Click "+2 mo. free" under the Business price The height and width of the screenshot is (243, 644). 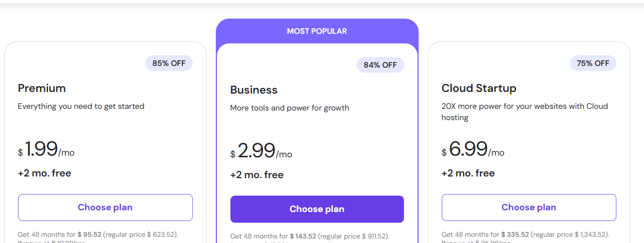257,175
